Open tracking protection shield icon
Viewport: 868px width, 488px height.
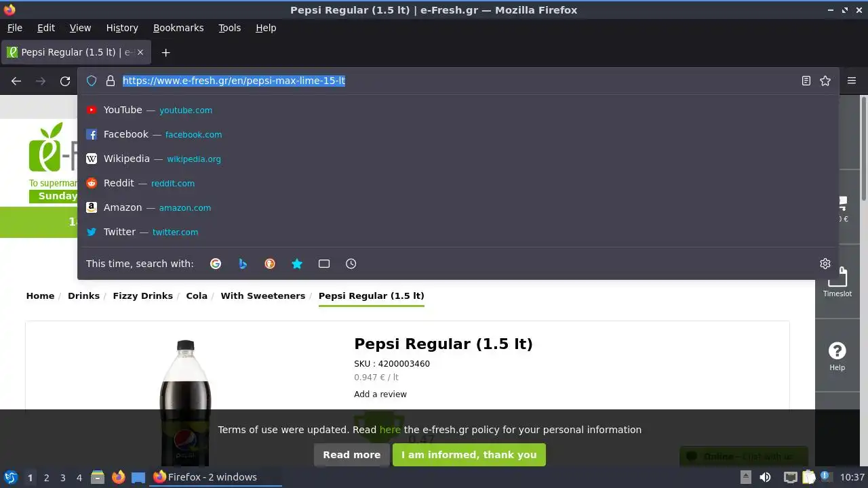point(92,81)
